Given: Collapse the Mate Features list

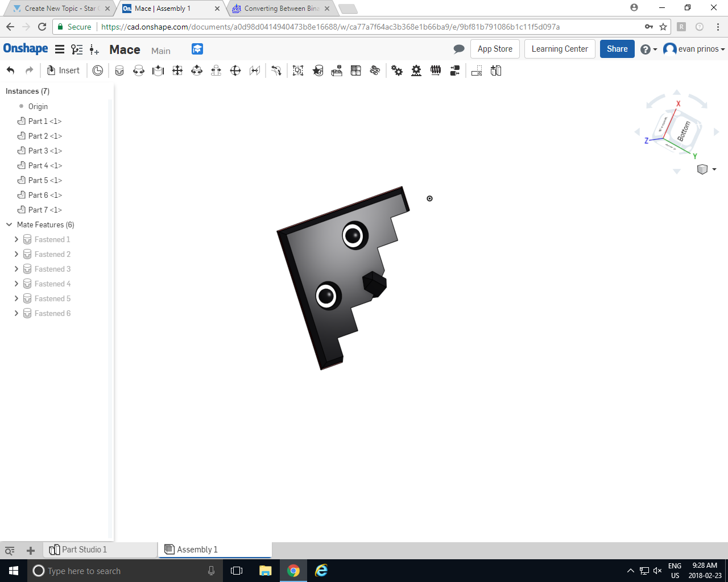Looking at the screenshot, I should point(9,225).
